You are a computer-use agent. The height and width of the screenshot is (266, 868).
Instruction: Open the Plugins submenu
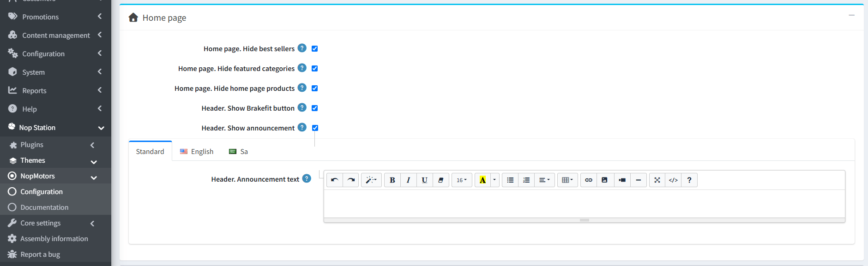click(55, 145)
